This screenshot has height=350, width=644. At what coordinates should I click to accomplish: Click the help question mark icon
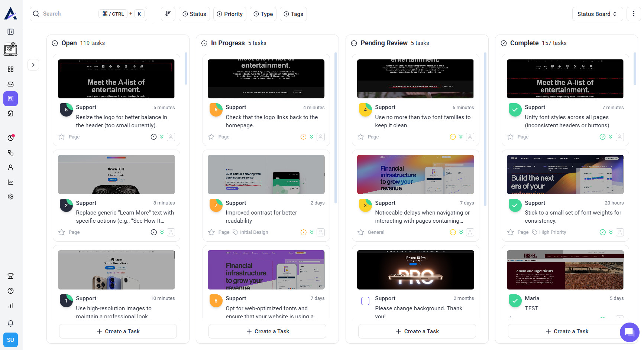tap(11, 291)
